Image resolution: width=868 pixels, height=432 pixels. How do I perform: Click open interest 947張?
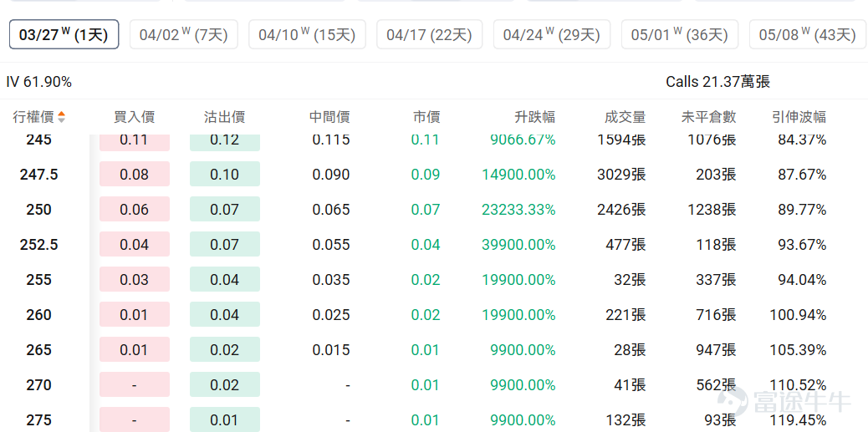[x=717, y=350]
